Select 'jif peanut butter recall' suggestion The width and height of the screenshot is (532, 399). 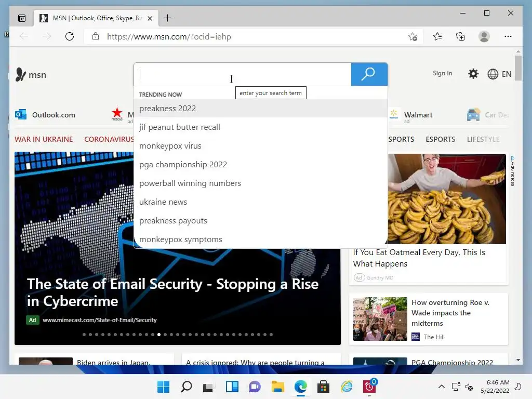pos(261,127)
